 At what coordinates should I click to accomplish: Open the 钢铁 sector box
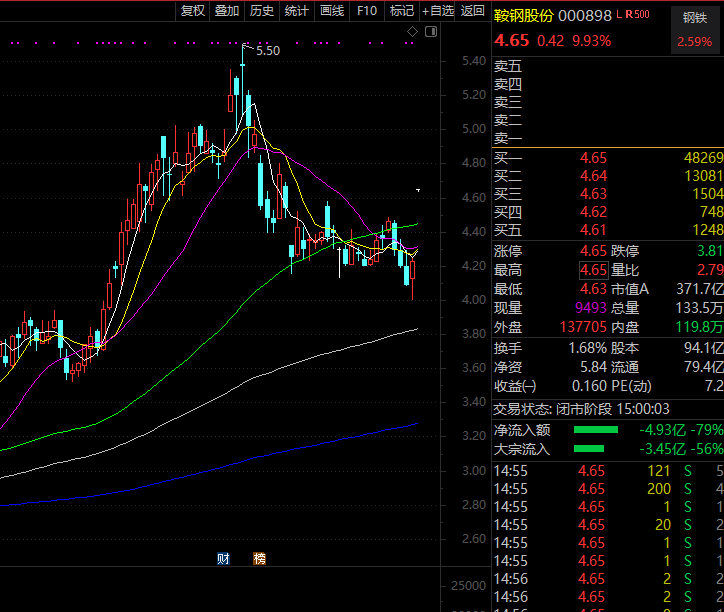[x=694, y=17]
